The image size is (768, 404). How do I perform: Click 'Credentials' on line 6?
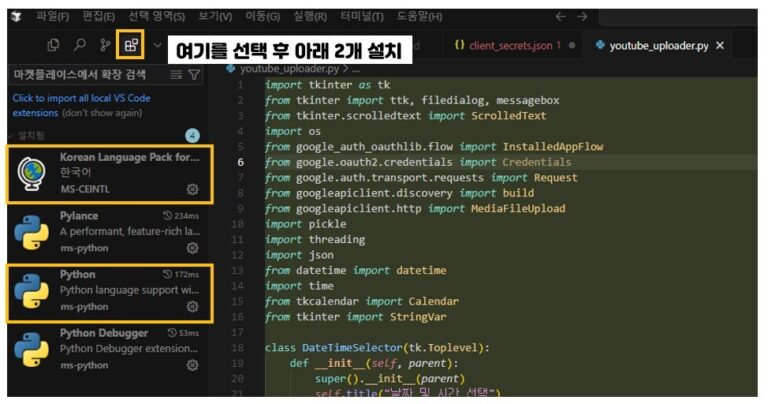pos(537,162)
